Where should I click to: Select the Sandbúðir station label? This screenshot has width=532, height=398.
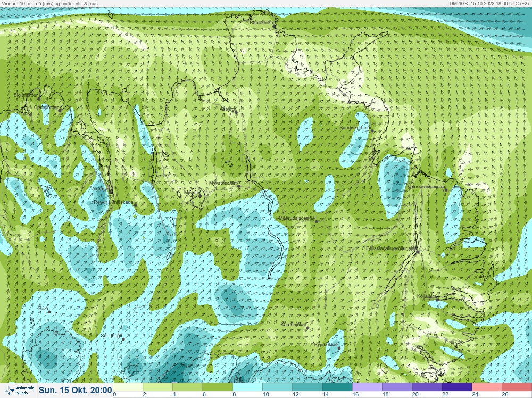pyautogui.click(x=111, y=336)
